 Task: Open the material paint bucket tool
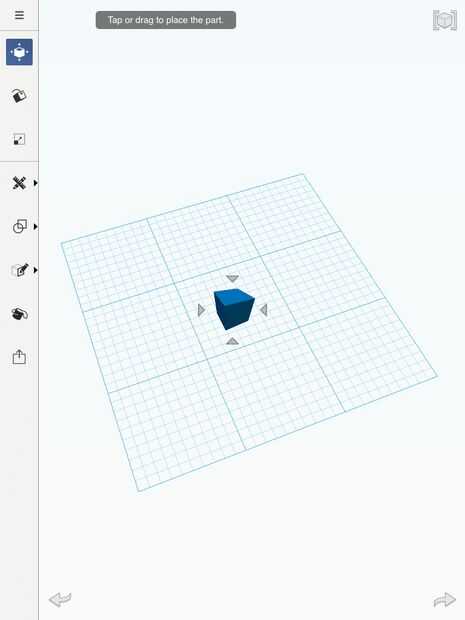click(x=19, y=314)
